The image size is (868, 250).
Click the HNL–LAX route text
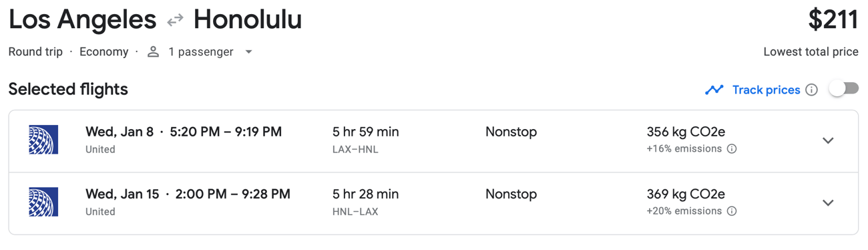pyautogui.click(x=355, y=212)
